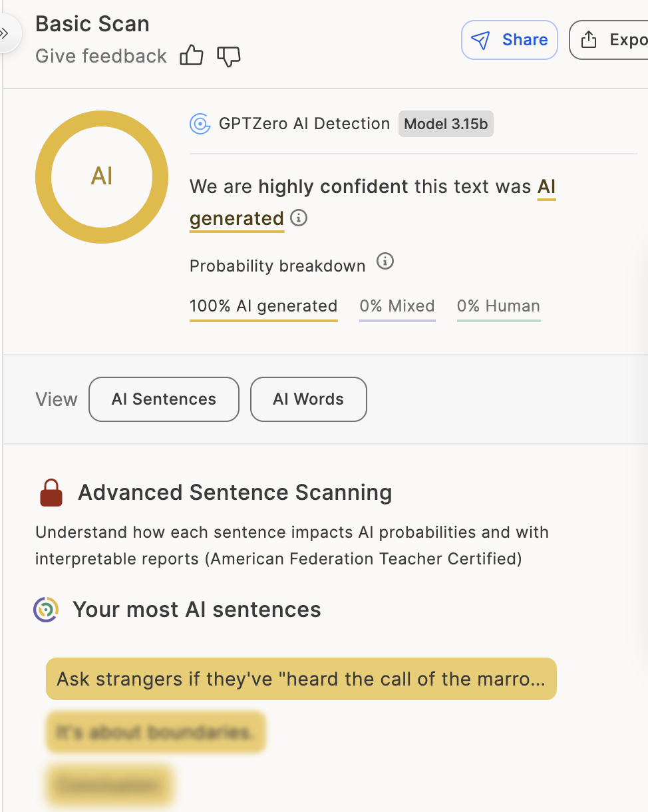Select the 0% Mixed tab

397,306
